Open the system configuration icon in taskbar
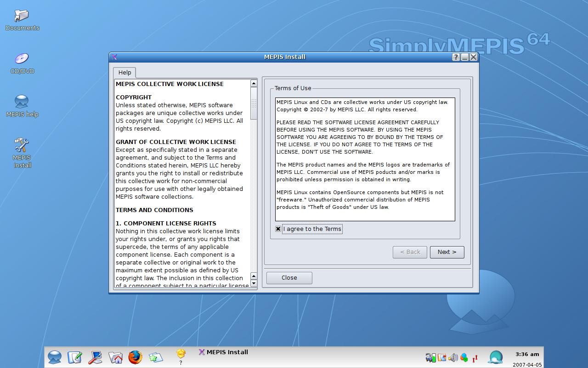 (x=95, y=357)
